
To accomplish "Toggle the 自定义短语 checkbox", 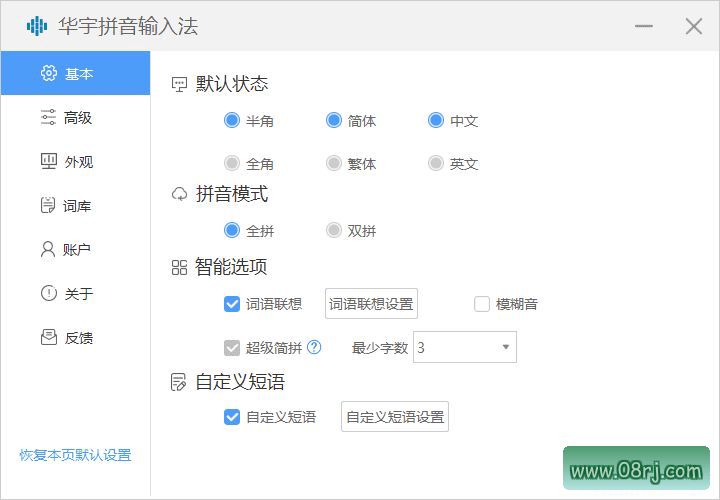I will (232, 417).
